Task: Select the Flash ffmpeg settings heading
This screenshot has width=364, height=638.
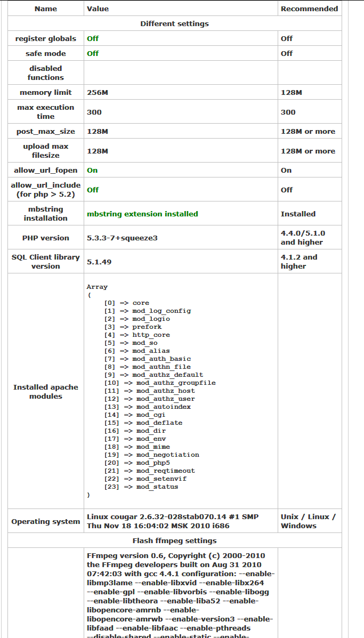Action: click(174, 540)
